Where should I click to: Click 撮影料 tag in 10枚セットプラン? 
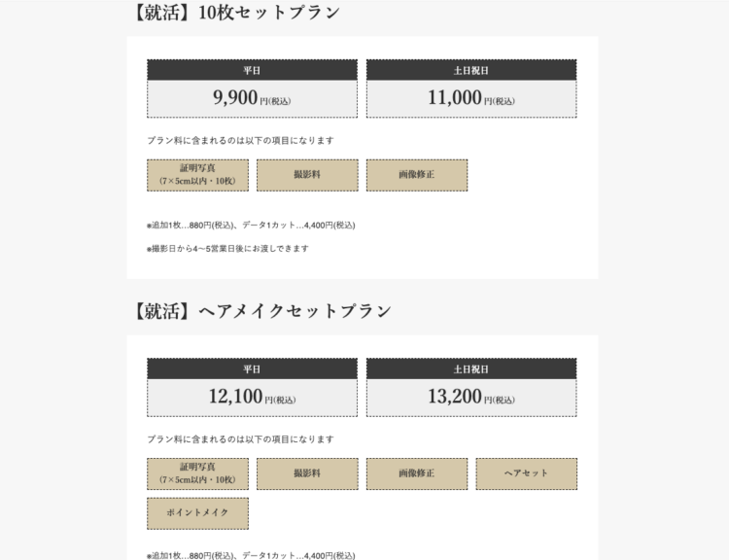(307, 175)
